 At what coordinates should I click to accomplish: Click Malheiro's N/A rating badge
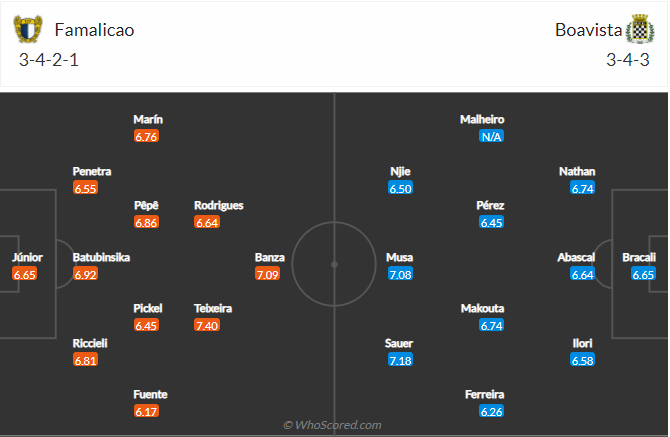490,136
